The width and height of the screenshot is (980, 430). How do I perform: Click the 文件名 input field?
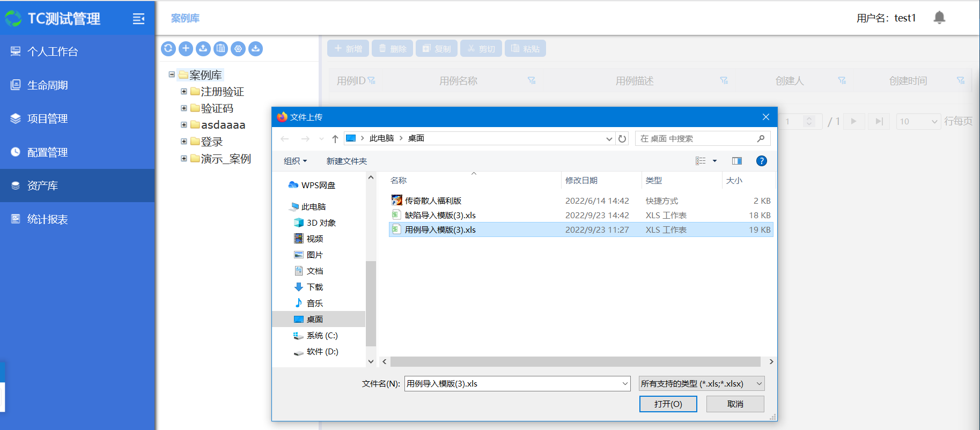pyautogui.click(x=513, y=383)
